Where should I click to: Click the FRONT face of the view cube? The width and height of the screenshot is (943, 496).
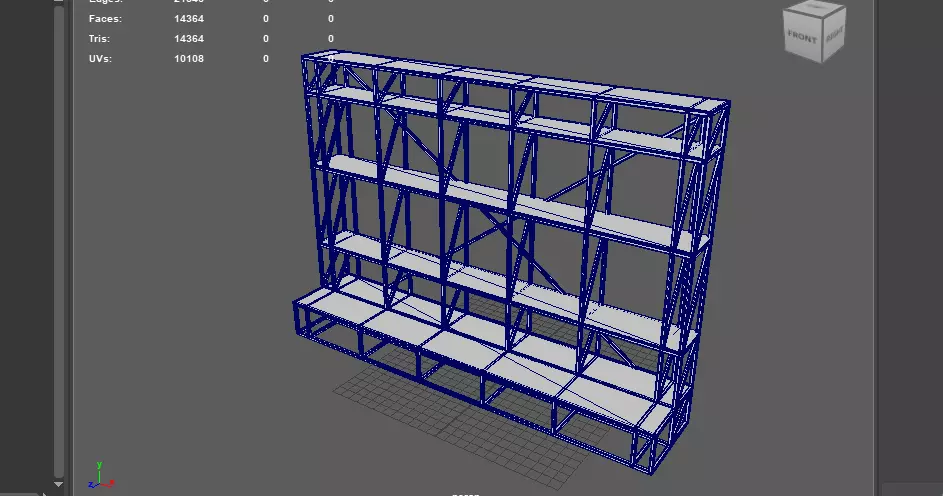point(802,37)
